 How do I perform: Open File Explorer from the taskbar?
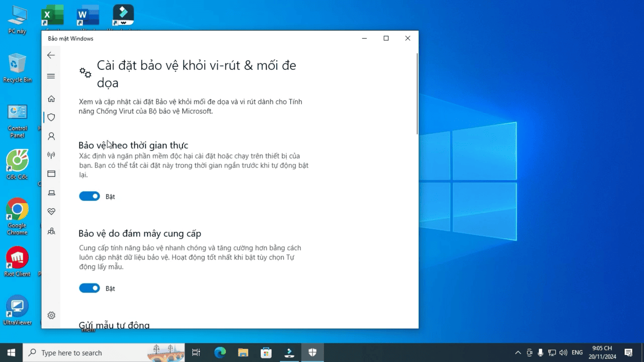pyautogui.click(x=243, y=352)
